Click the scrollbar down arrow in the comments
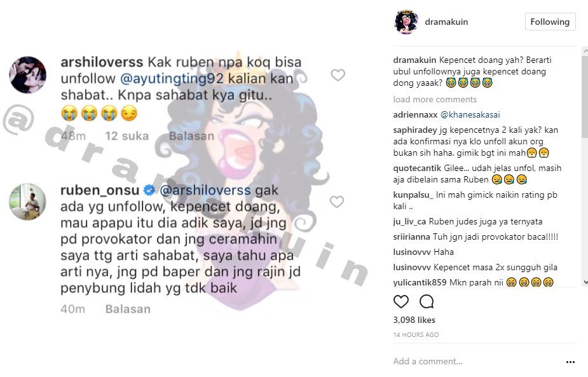Image resolution: width=588 pixels, height=377 pixels. [x=585, y=282]
